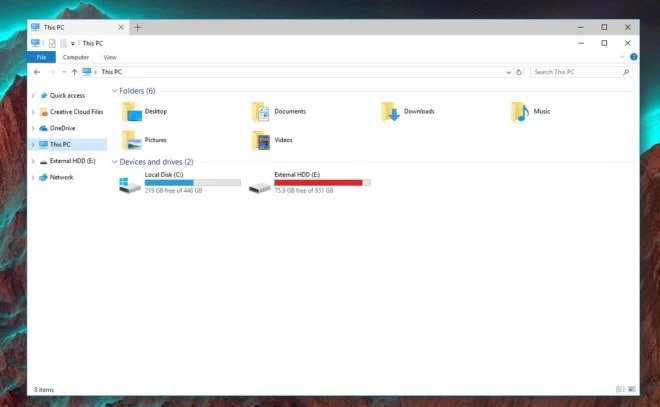Open the address bar history dropdown
Viewport: 660px width, 407px height.
[508, 72]
